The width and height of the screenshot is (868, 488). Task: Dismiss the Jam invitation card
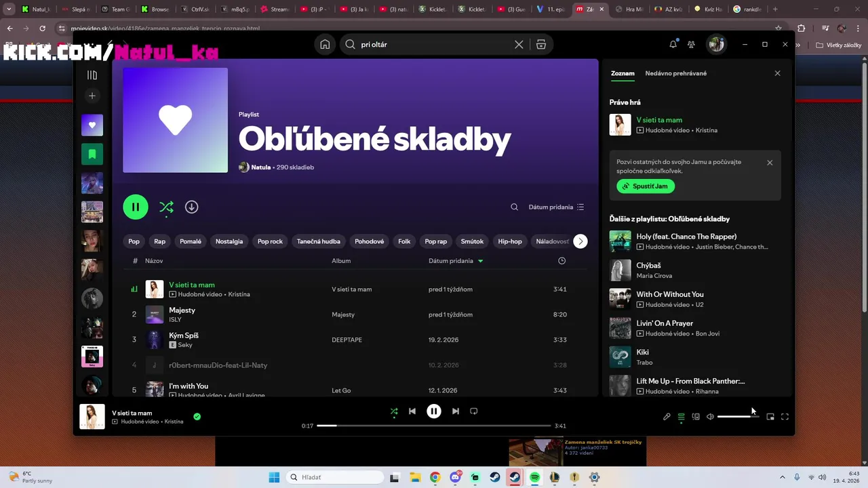tap(770, 163)
